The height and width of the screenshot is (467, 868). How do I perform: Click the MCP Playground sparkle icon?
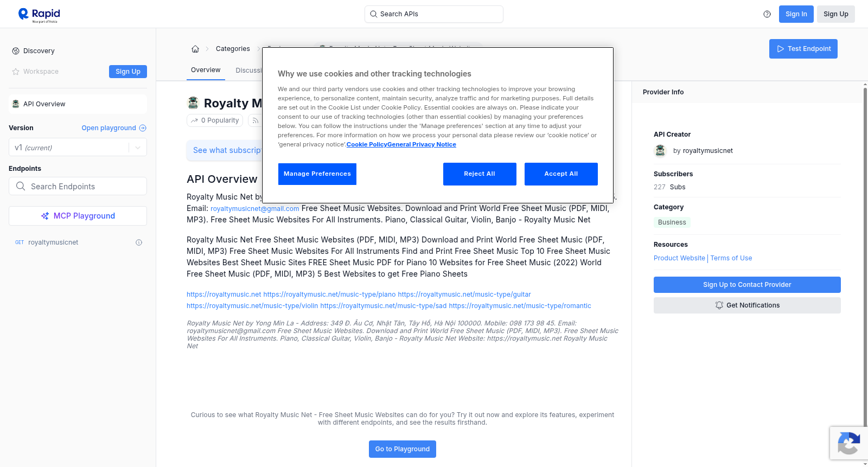45,216
